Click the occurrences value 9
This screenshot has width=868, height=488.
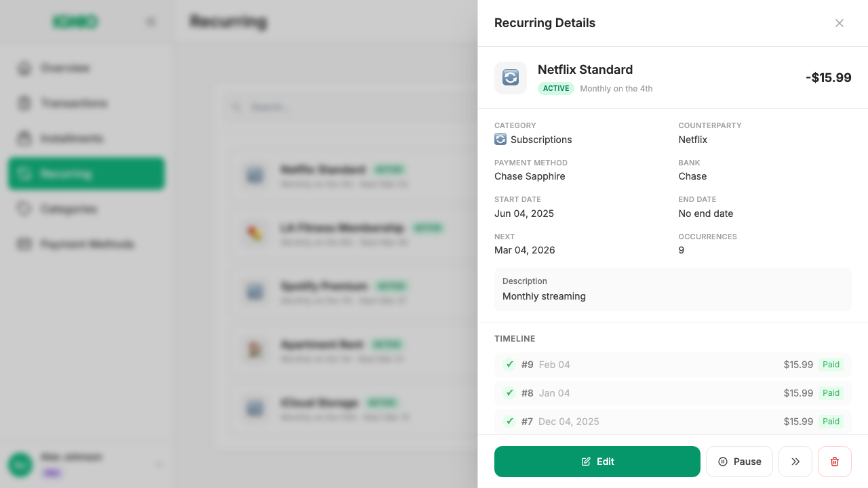pyautogui.click(x=682, y=250)
